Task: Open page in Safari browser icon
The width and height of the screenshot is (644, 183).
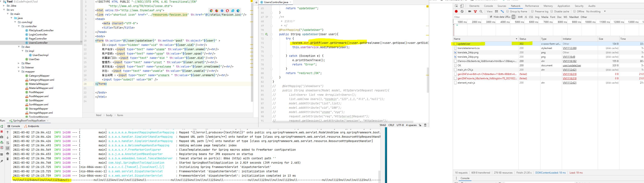Action: (222, 11)
